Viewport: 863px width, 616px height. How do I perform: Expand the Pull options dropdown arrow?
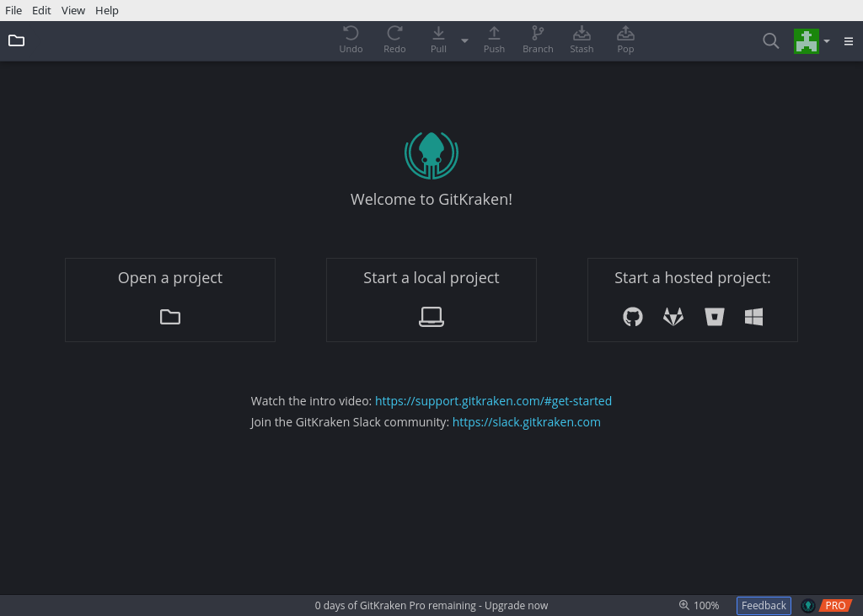464,40
